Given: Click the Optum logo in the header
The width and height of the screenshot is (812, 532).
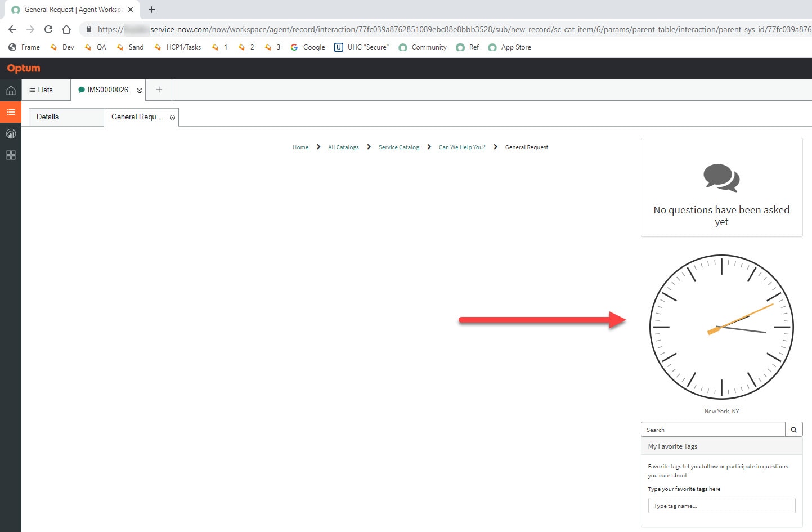Looking at the screenshot, I should click(x=23, y=68).
